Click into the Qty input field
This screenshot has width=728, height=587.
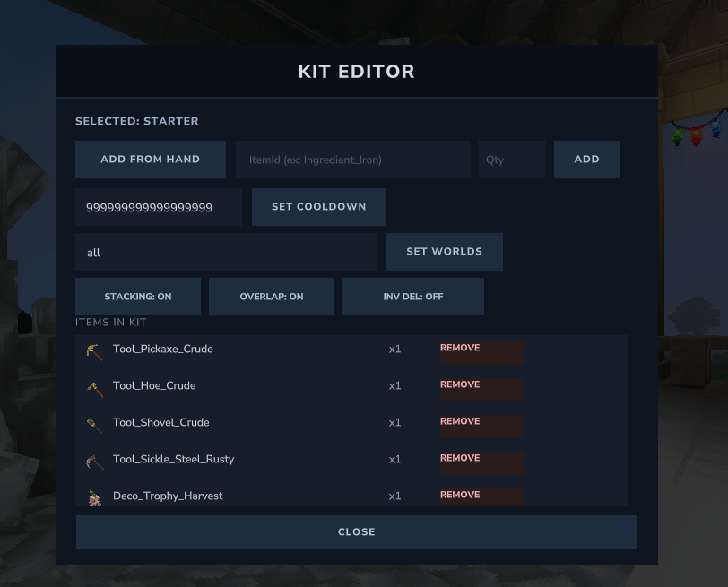coord(511,160)
